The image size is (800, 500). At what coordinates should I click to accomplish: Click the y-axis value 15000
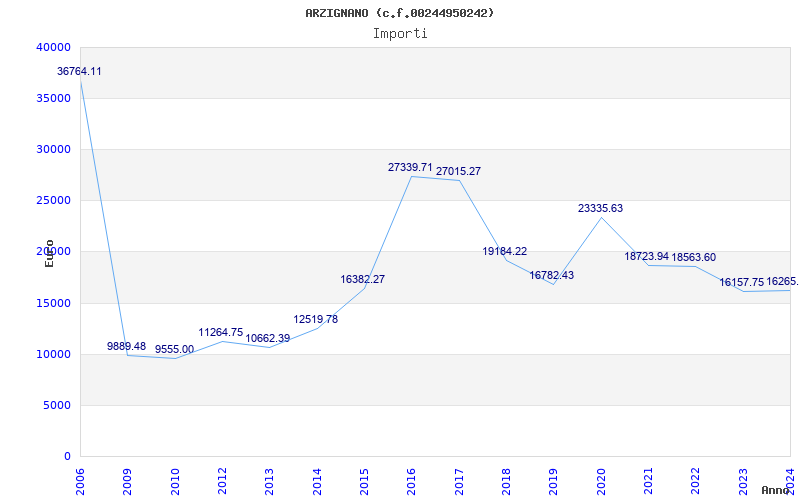(54, 303)
